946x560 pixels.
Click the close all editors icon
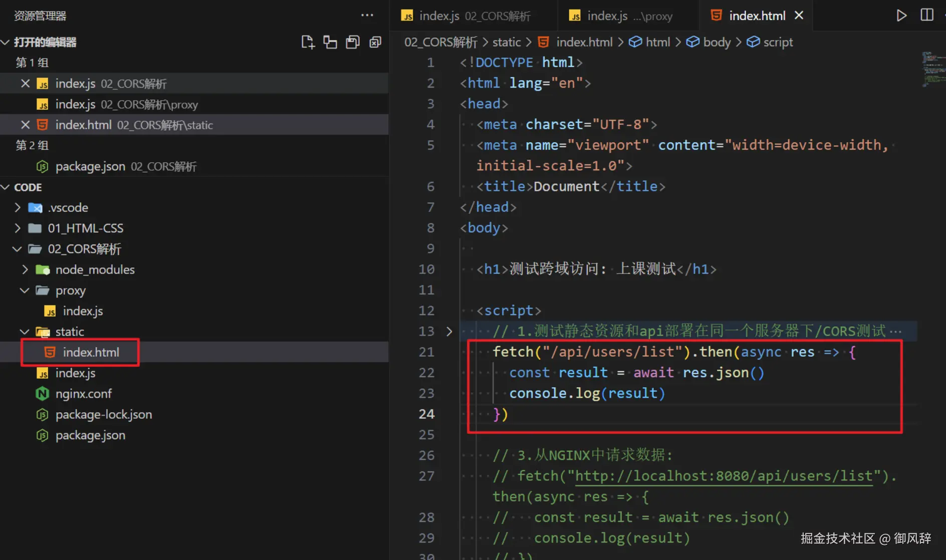(x=375, y=42)
